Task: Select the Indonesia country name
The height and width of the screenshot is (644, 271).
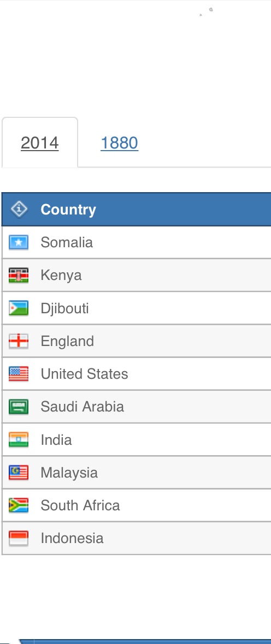Action: (72, 538)
